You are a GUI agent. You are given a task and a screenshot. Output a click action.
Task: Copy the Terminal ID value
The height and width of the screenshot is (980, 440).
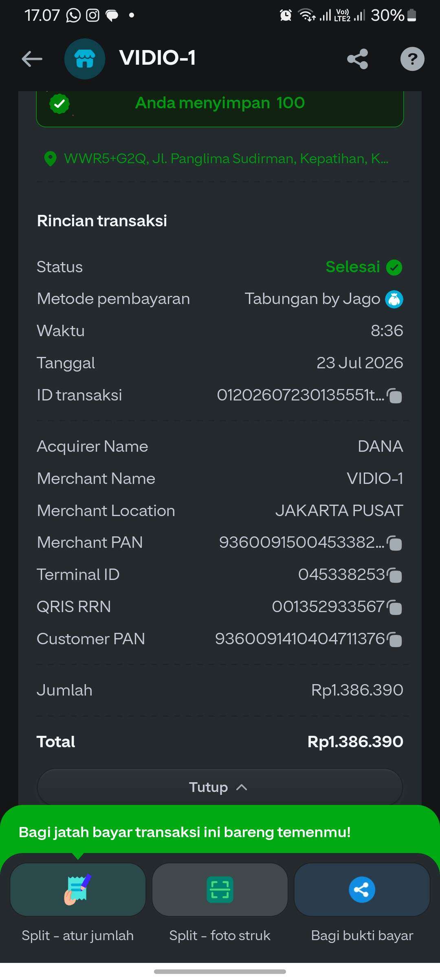click(394, 575)
